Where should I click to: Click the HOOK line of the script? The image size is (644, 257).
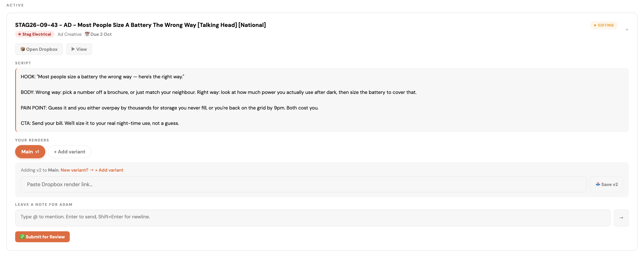click(102, 77)
